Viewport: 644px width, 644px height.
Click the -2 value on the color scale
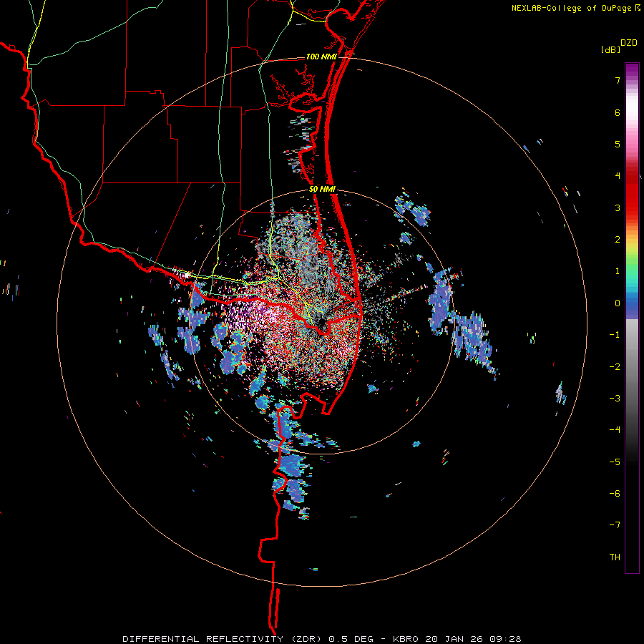615,366
